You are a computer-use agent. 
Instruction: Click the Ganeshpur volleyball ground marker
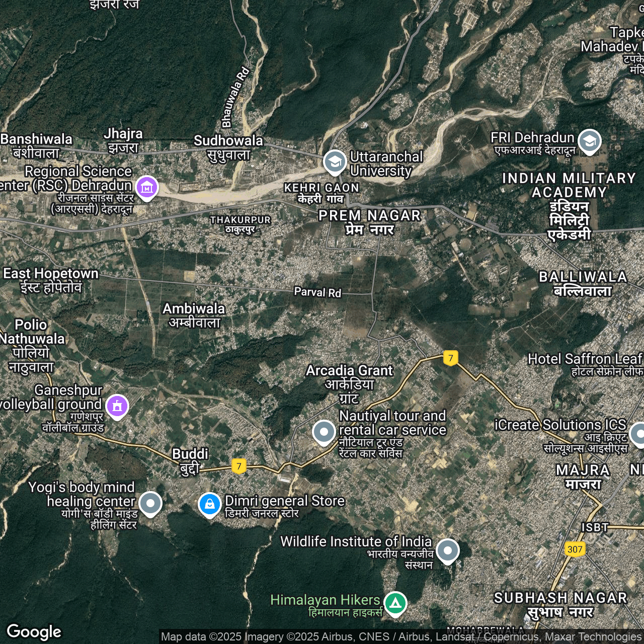pos(117,406)
